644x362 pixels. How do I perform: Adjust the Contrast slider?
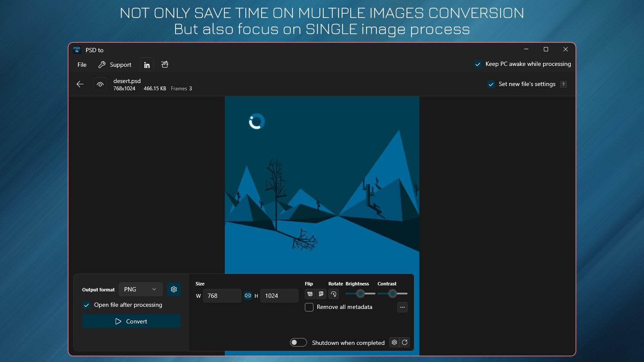pos(393,294)
